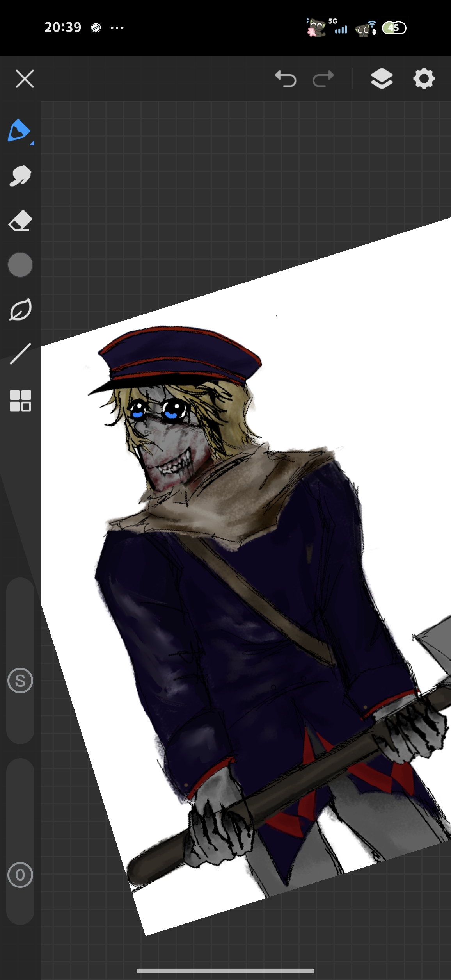The width and height of the screenshot is (451, 980).
Task: Tap the three-dot status bar indicator
Action: tap(117, 27)
